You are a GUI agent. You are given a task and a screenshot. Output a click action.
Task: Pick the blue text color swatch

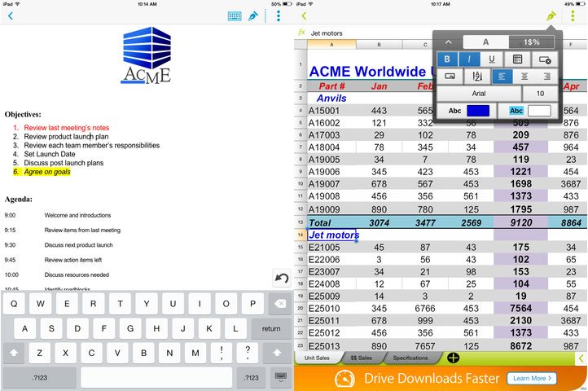coord(478,111)
